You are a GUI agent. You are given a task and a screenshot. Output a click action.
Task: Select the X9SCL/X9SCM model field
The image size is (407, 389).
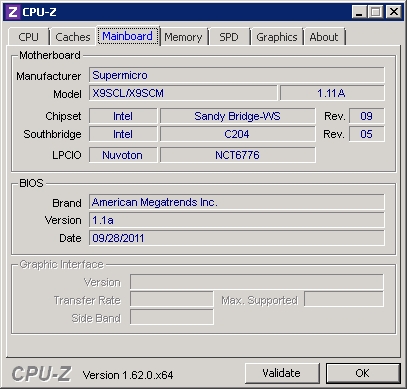click(x=183, y=93)
